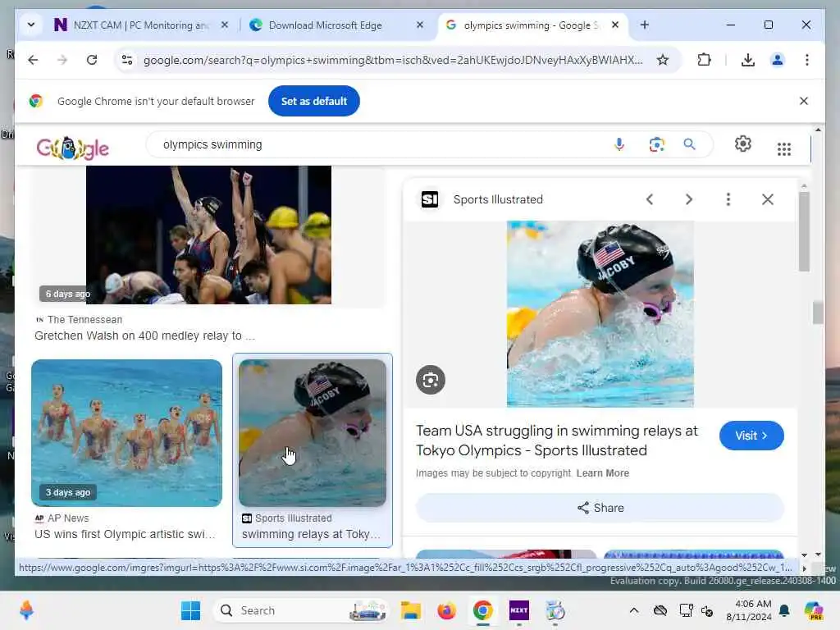This screenshot has height=630, width=840.
Task: Click the olympics swimming search field
Action: point(383,144)
